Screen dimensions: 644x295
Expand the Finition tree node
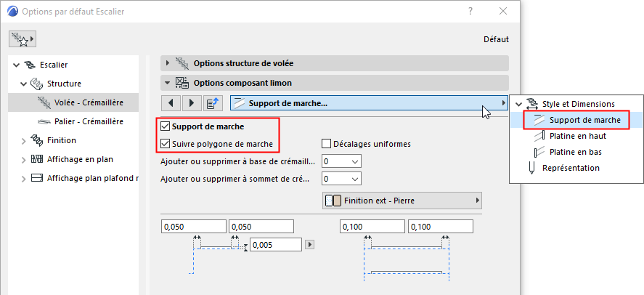pos(23,140)
